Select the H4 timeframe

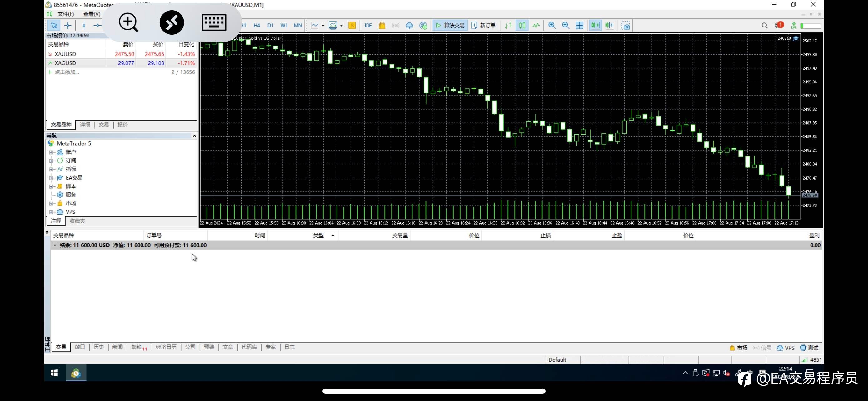point(257,25)
